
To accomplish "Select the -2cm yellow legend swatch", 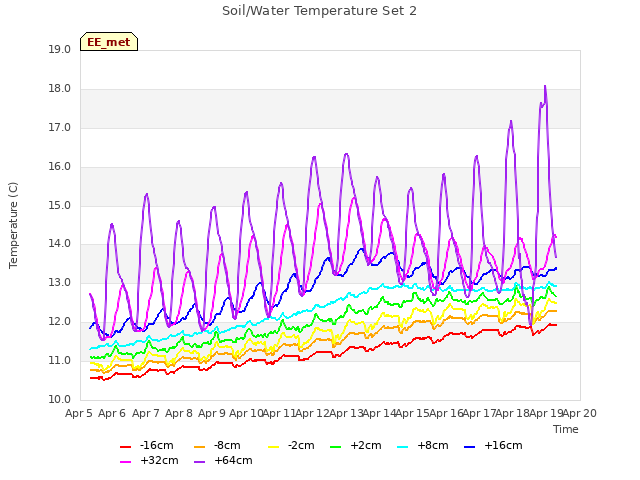I will click(273, 447).
